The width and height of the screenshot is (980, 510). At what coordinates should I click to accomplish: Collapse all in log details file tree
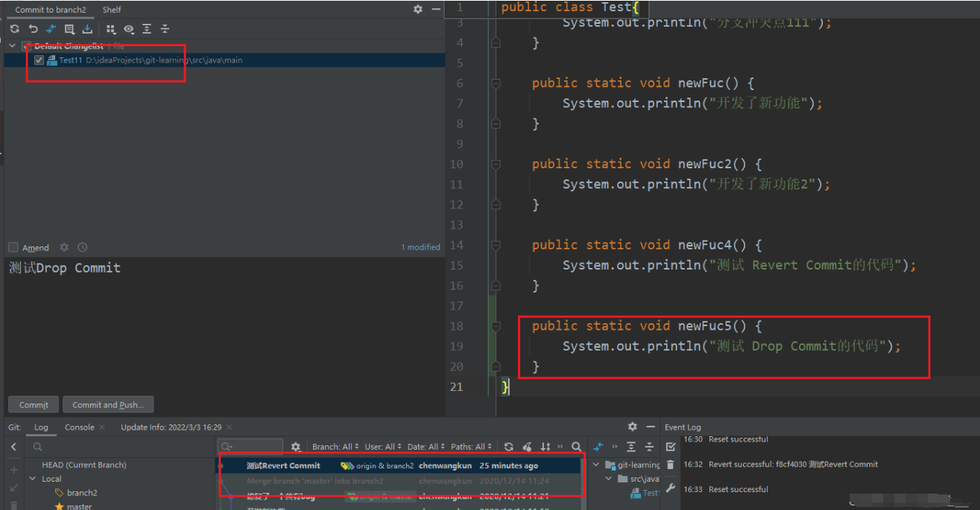click(649, 447)
